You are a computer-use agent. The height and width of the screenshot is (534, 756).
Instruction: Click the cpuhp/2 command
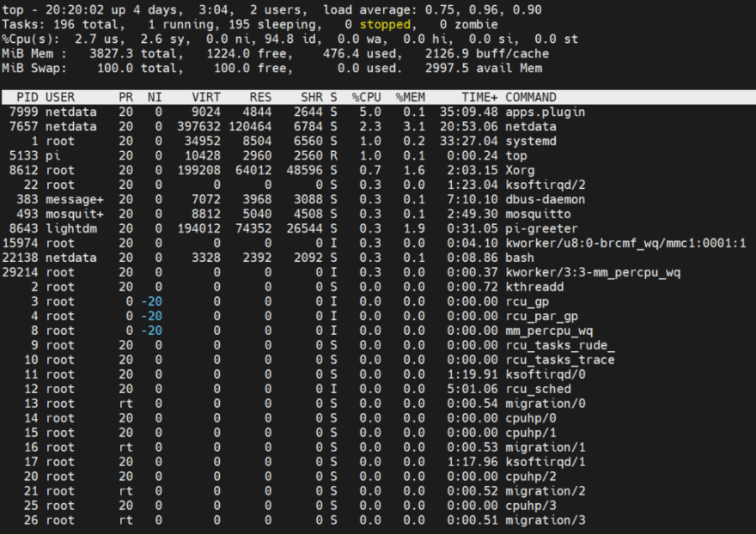click(x=531, y=476)
